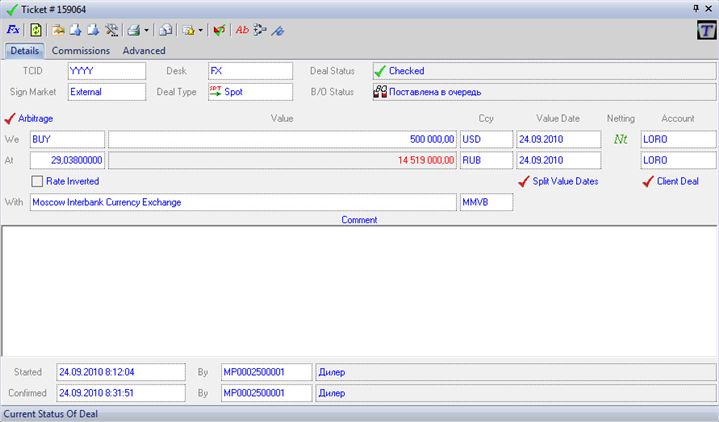Click the Fx icon in the toolbar

13,30
